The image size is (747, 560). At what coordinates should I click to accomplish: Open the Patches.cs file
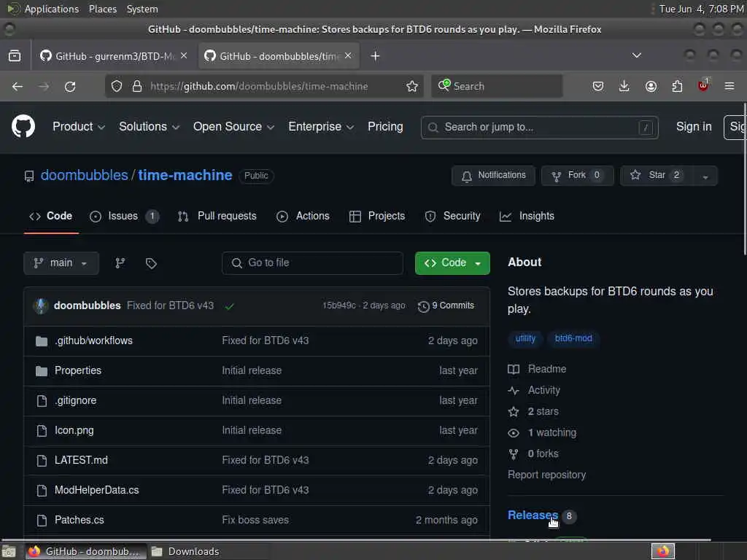[x=79, y=520]
